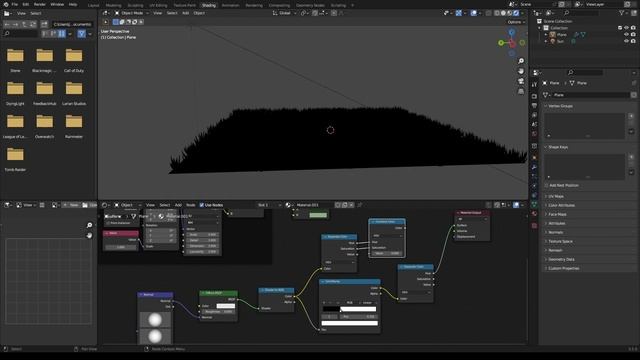Click the file browser search field
This screenshot has height=360, width=640.
[21, 33]
